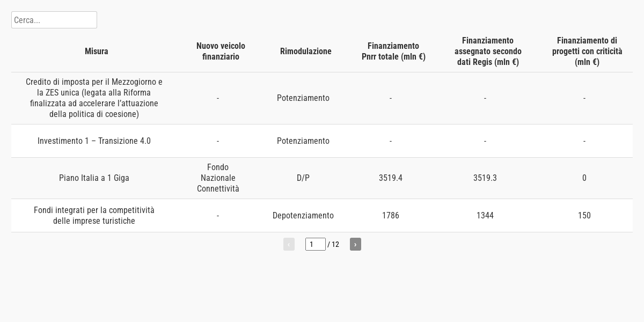Sort by Finanziamento assegnato secondo dati Regis
The height and width of the screenshot is (322, 644).
tap(488, 52)
